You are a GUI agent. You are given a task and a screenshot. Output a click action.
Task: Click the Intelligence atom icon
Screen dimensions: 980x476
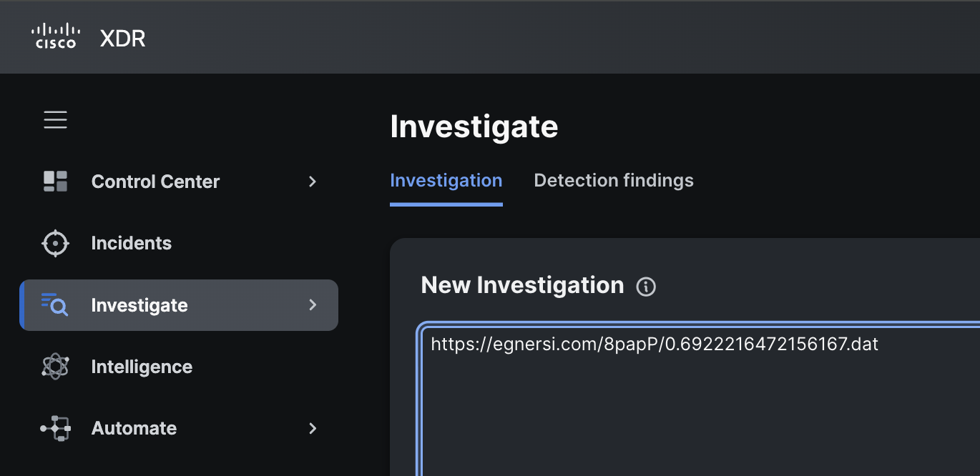point(55,367)
